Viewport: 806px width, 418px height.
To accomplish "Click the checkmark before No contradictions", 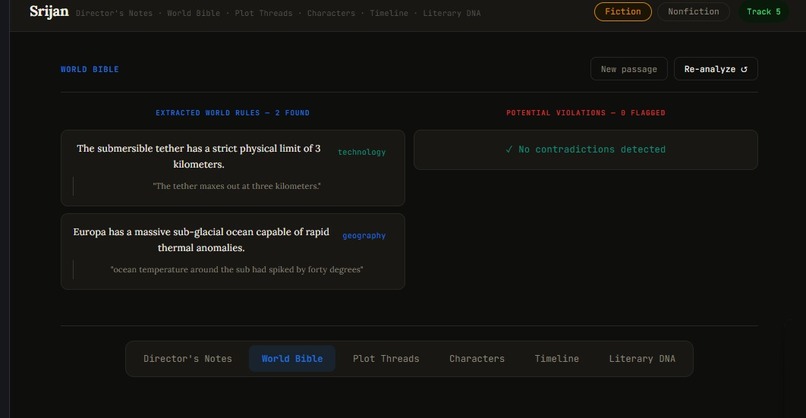I will tap(509, 150).
